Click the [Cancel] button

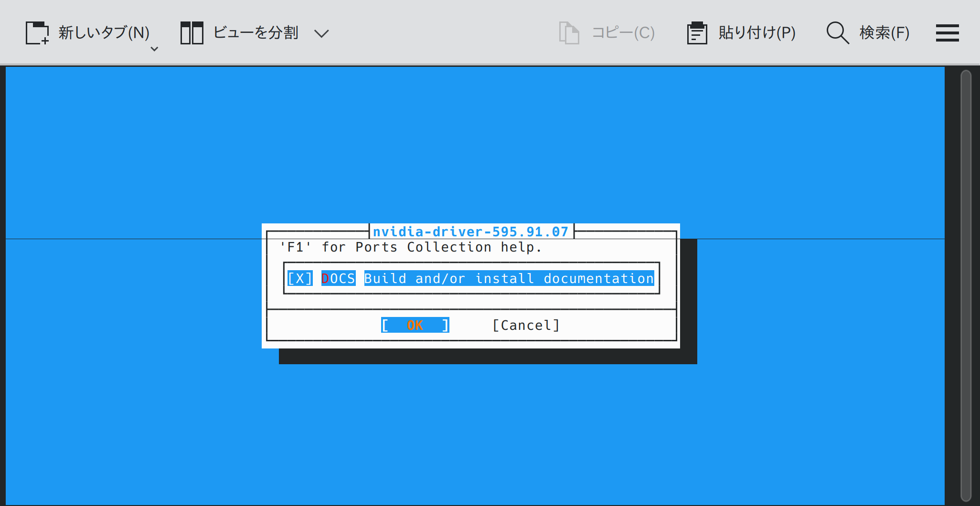coord(526,325)
